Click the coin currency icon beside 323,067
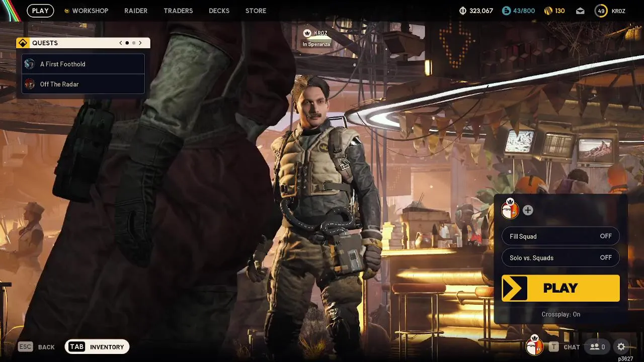This screenshot has height=362, width=644. pos(463,11)
